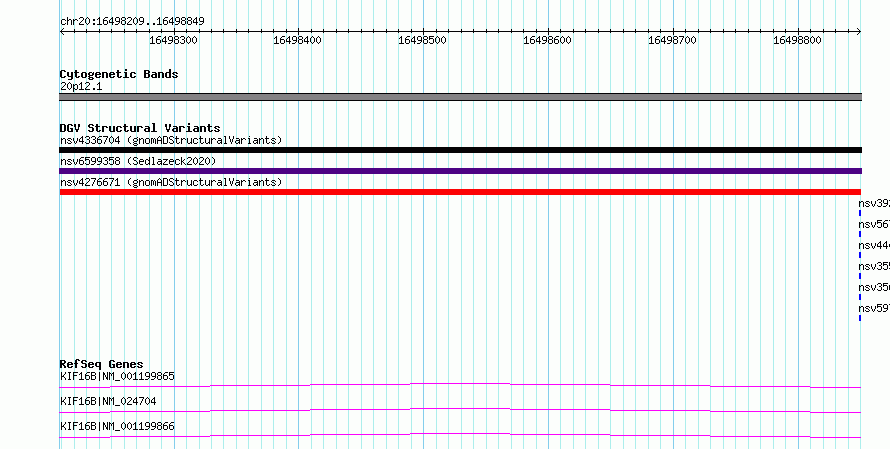Open variant nsv6599358 (Sedlazeck2020) label

coord(138,161)
